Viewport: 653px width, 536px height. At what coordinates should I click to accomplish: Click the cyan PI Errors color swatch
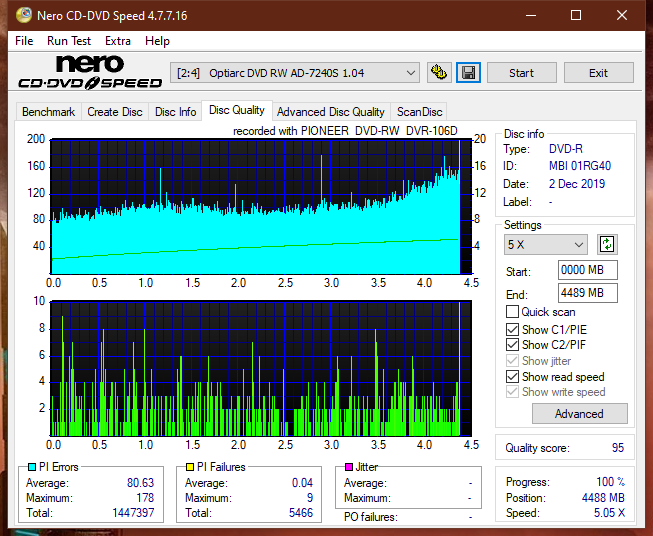32,467
